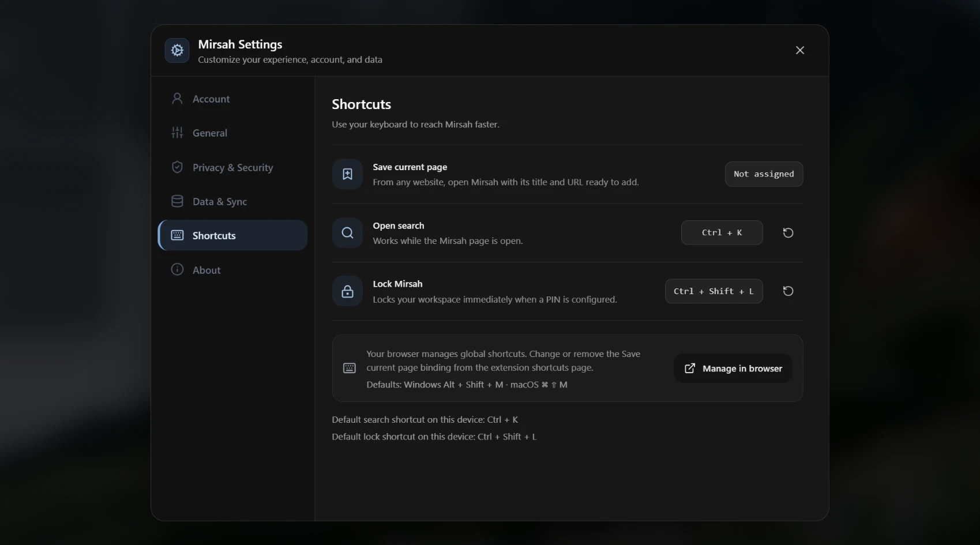Screen dimensions: 980x545
Task: Click the Privacy shield icon
Action: (x=177, y=167)
